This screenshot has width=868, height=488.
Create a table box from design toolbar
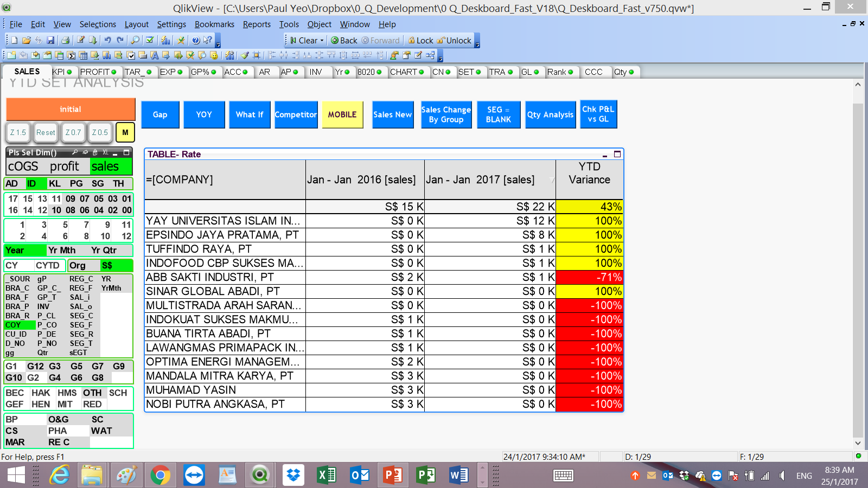pyautogui.click(x=83, y=55)
